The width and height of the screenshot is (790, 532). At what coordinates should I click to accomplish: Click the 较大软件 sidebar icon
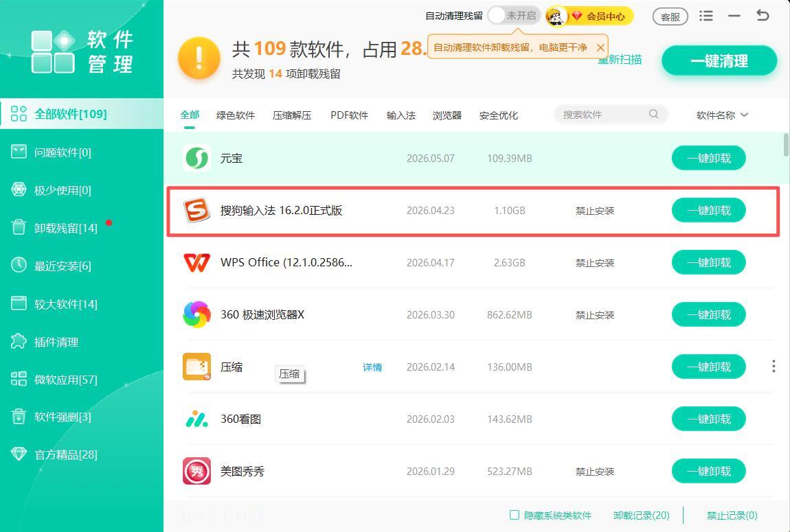pyautogui.click(x=19, y=303)
